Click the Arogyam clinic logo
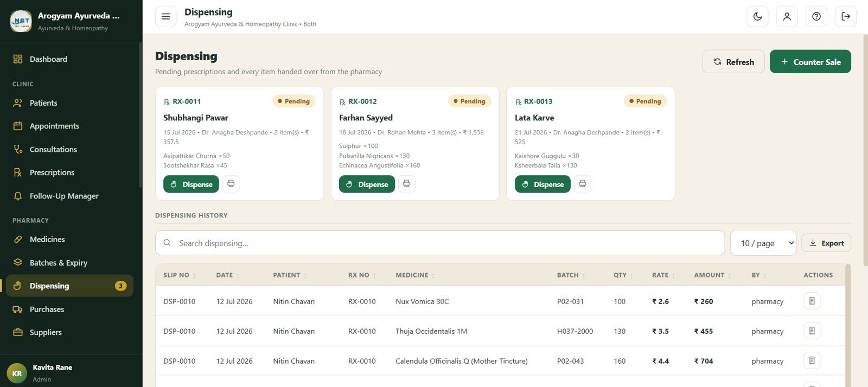Screen dimensions: 868x387 click(21, 21)
